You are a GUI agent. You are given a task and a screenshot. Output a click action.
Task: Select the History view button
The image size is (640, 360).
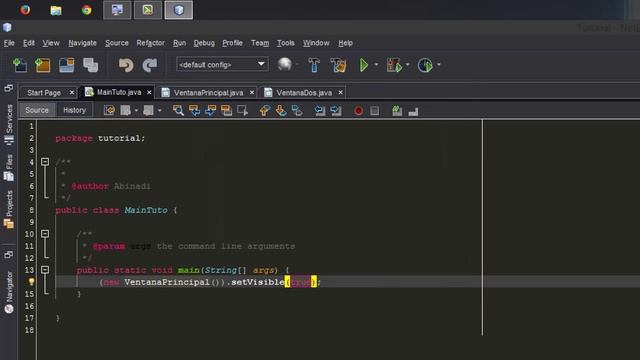click(x=74, y=110)
